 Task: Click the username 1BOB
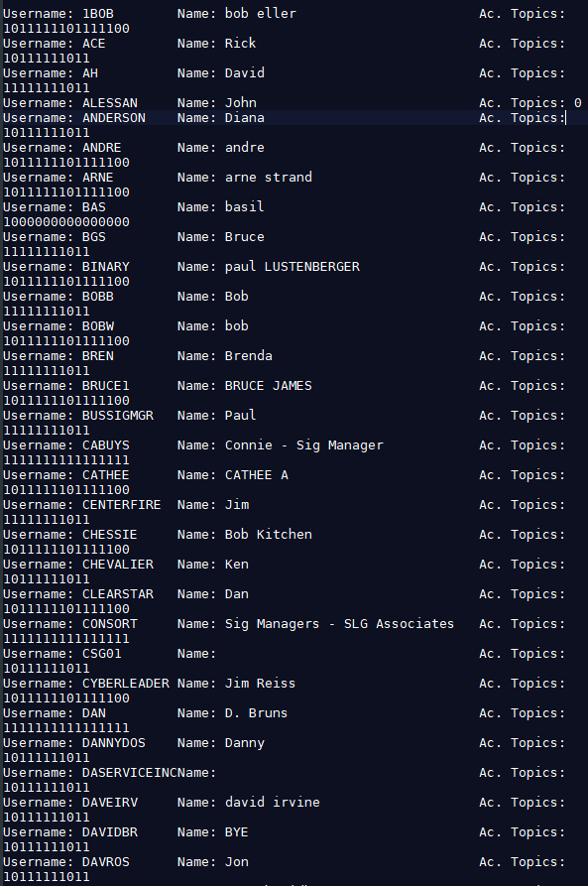tap(98, 14)
